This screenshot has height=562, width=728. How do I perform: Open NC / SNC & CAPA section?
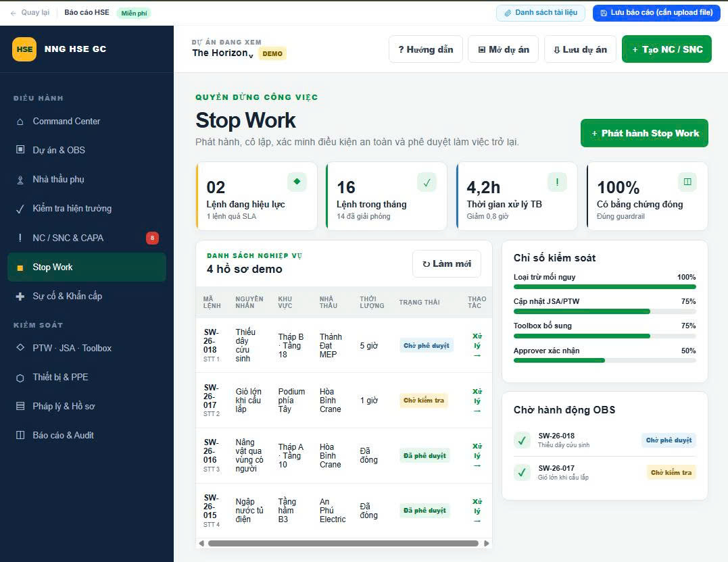point(87,238)
